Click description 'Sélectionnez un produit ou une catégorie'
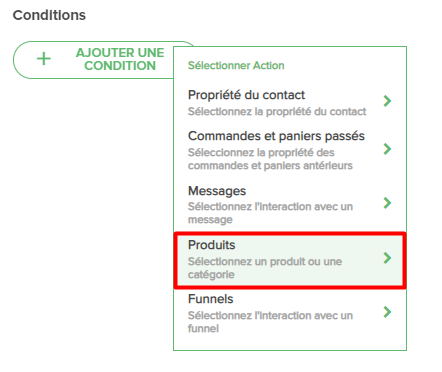The width and height of the screenshot is (442, 372). (x=265, y=268)
